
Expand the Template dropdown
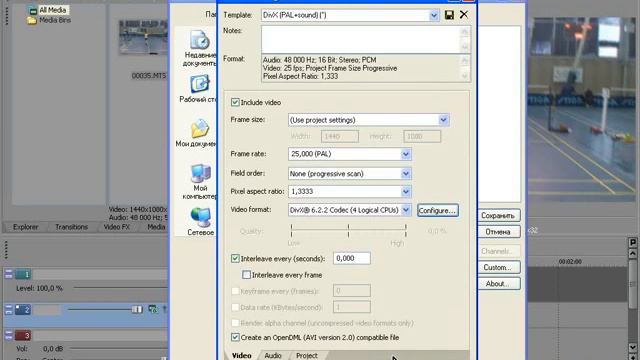[x=434, y=16]
